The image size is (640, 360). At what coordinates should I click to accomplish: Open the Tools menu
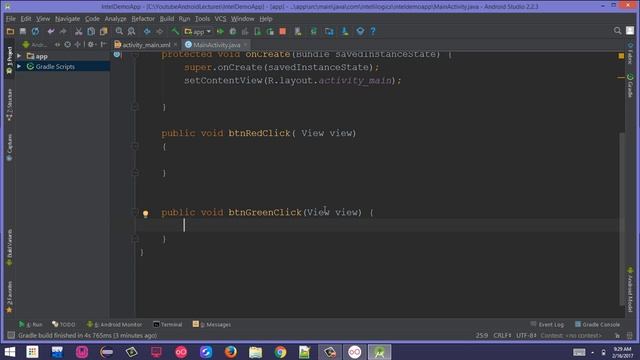[202, 19]
